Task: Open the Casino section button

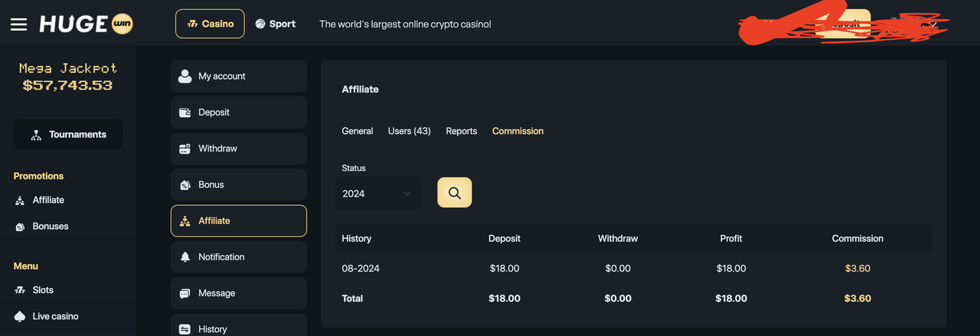Action: pos(210,24)
